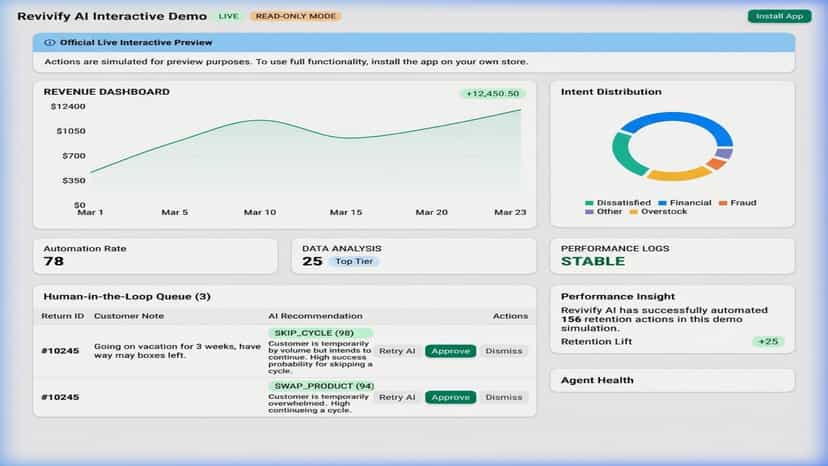This screenshot has height=466, width=828.
Task: Click the info icon in preview banner
Action: click(x=49, y=42)
